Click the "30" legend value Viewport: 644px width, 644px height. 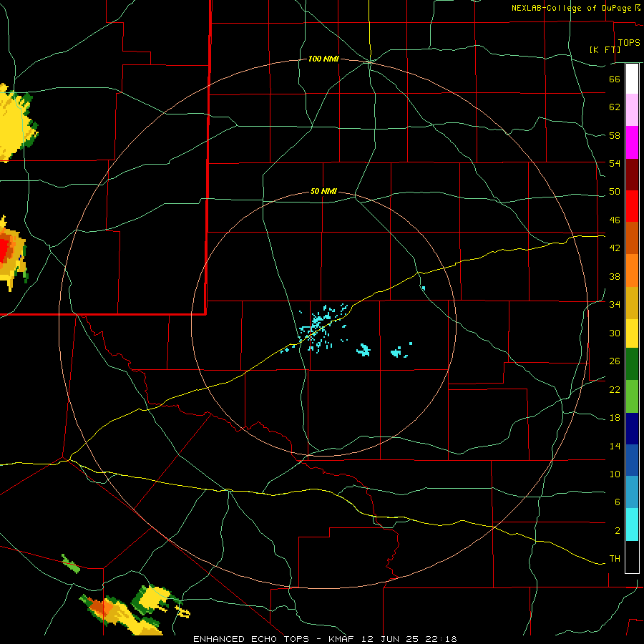pyautogui.click(x=615, y=333)
